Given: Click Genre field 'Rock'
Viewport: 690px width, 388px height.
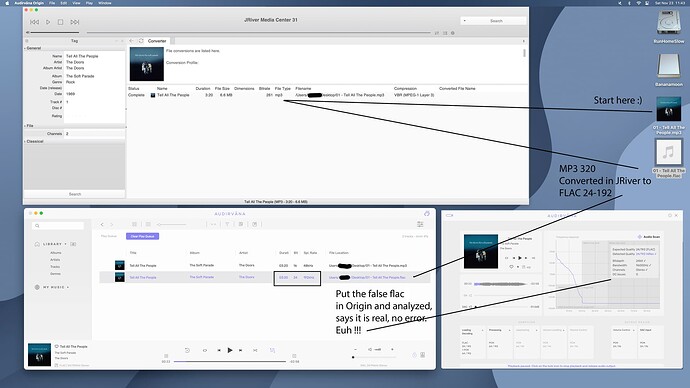Looking at the screenshot, I should [x=70, y=82].
